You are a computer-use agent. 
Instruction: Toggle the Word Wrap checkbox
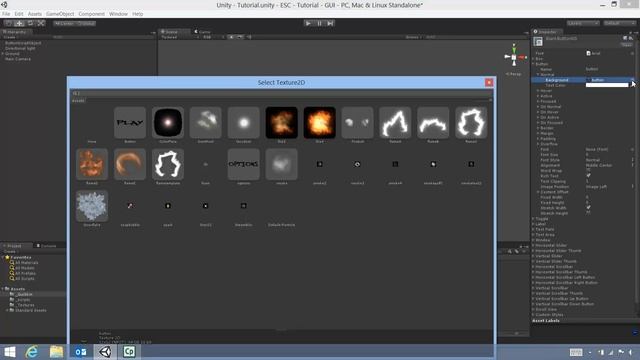pyautogui.click(x=588, y=171)
